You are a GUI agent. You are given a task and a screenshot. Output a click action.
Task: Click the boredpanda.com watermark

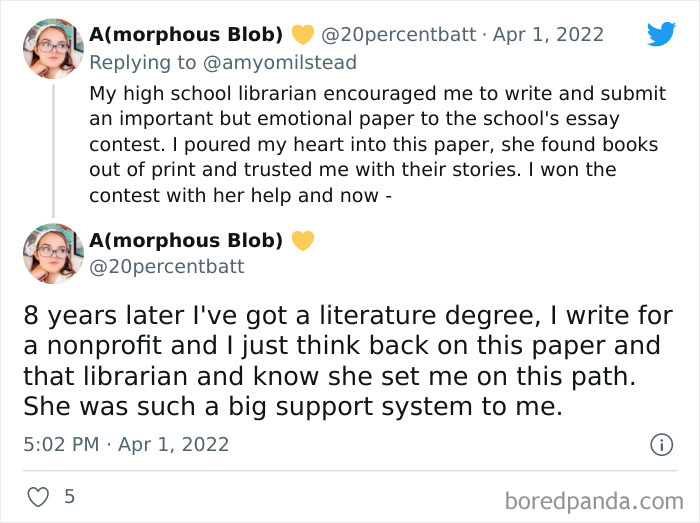click(x=594, y=499)
